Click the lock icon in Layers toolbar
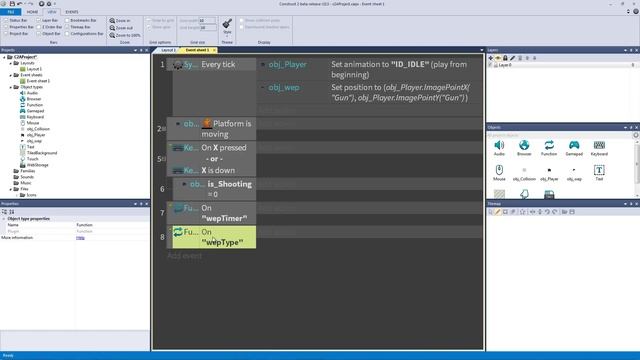Screen dimensions: 640x360 [505, 58]
